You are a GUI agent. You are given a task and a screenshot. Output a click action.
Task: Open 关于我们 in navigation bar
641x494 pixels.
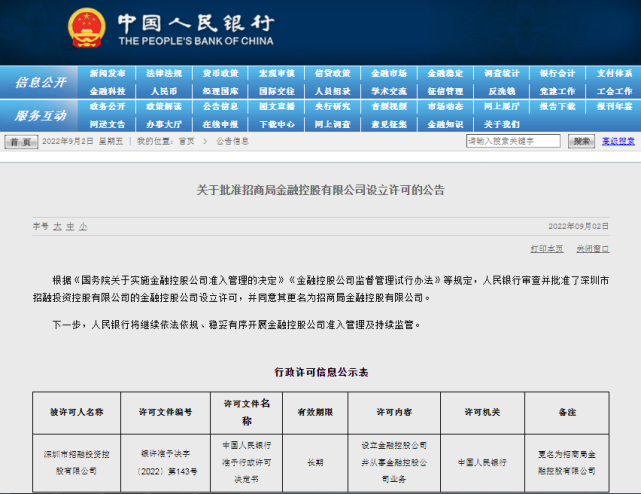pos(502,124)
